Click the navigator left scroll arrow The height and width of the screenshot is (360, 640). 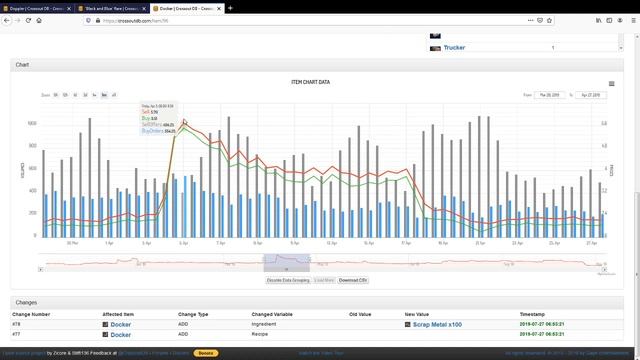pos(40,269)
